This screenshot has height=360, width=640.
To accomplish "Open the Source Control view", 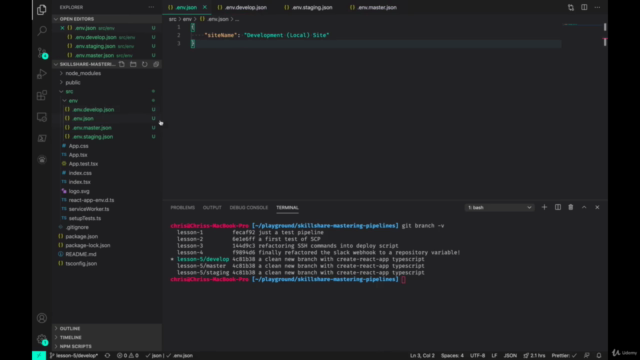I will pos(42,53).
